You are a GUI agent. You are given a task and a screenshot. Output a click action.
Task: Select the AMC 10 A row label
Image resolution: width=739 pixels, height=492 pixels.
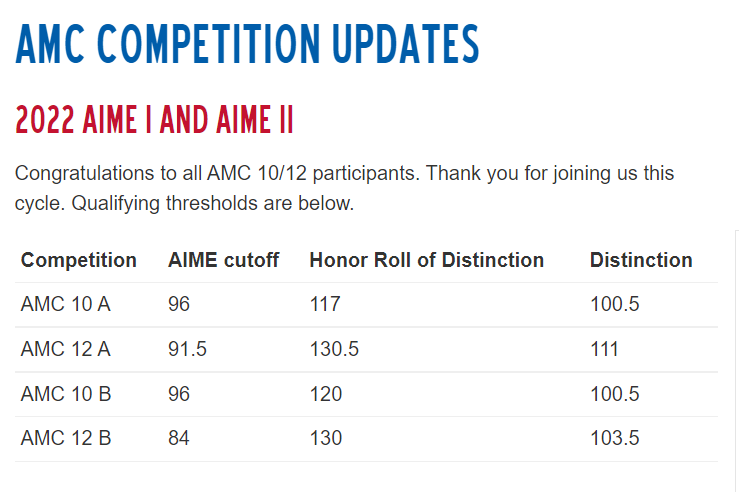tap(66, 304)
